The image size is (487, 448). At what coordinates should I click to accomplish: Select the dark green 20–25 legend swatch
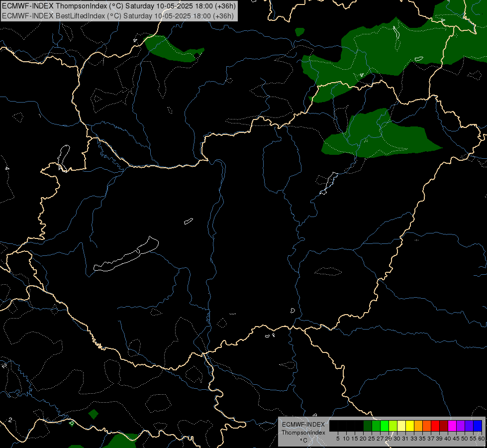coord(368,426)
